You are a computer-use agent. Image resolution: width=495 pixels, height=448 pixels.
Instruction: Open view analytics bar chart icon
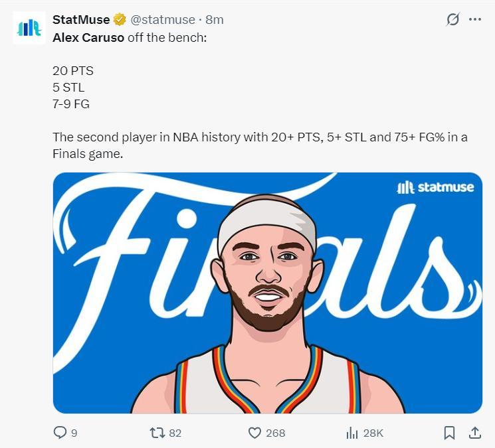point(352,433)
